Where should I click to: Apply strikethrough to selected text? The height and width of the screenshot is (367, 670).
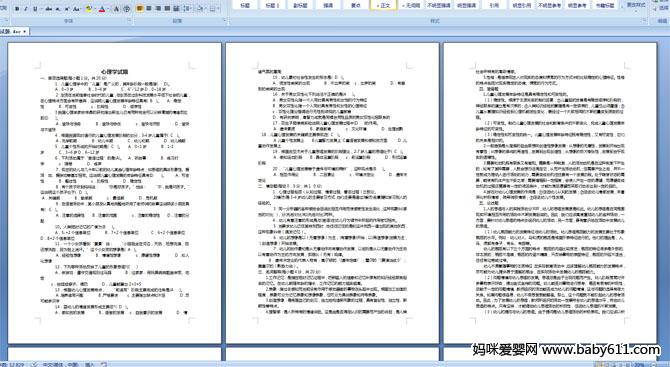coord(49,9)
